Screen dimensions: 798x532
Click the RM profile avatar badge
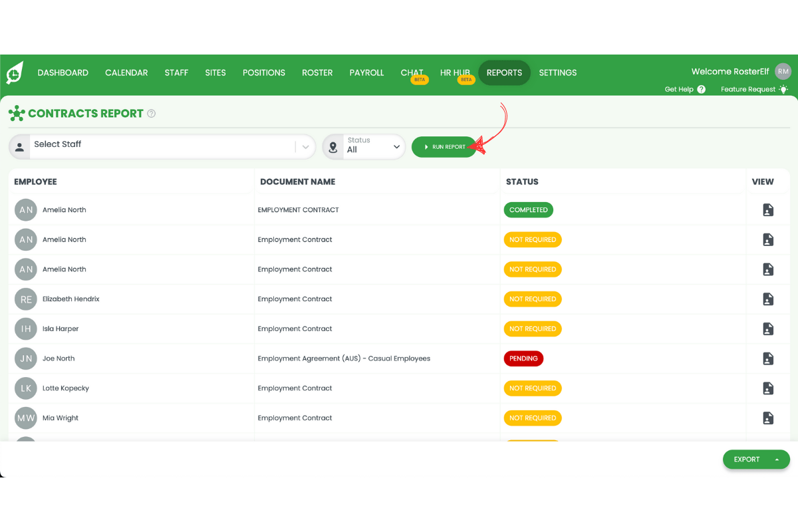point(783,71)
